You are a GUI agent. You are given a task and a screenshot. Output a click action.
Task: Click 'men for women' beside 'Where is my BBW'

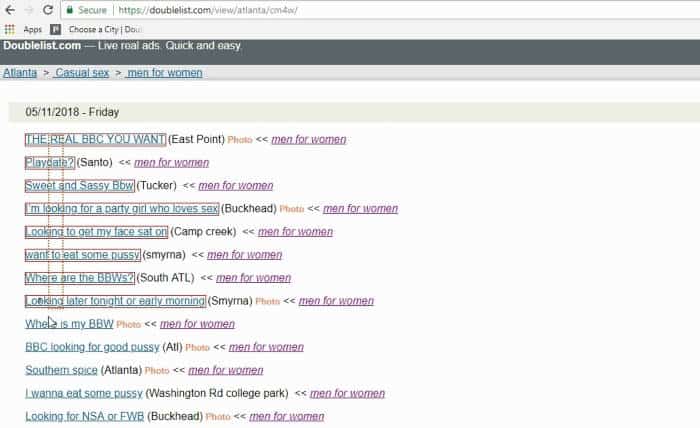coord(197,324)
